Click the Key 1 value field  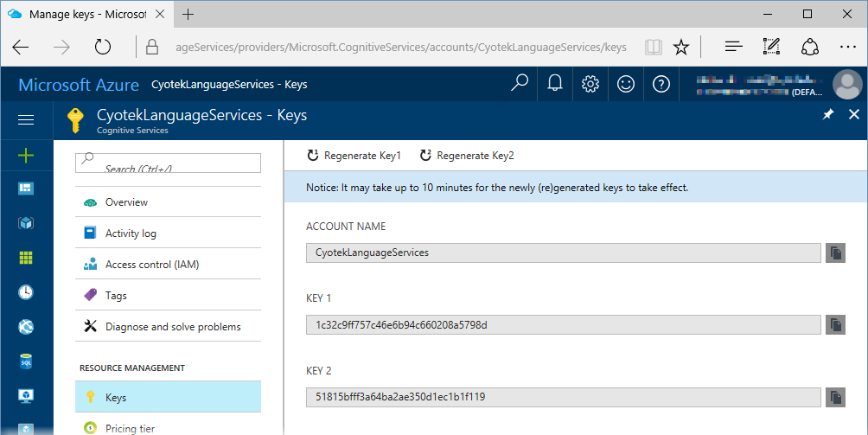coord(563,325)
